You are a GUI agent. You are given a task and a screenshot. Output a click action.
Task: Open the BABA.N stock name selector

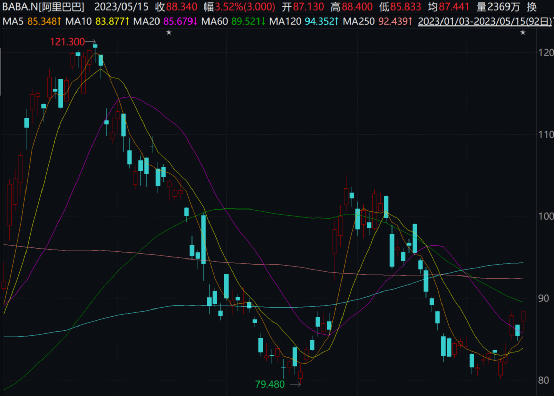43,7
